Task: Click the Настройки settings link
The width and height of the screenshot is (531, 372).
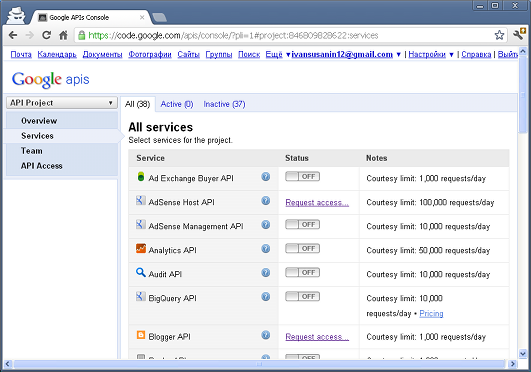Action: tap(427, 54)
